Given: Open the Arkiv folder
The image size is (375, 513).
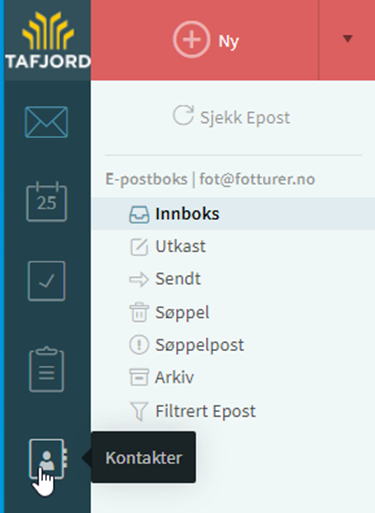Looking at the screenshot, I should click(x=233, y=377).
